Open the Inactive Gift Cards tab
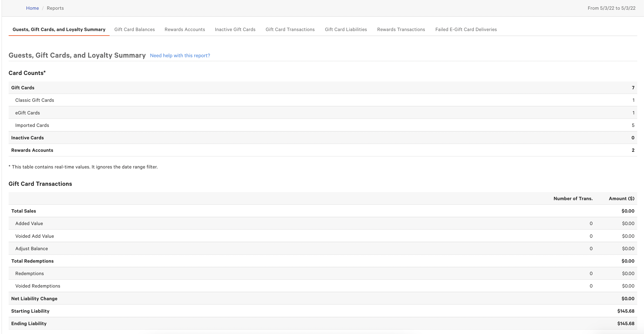644x334 pixels. click(235, 30)
